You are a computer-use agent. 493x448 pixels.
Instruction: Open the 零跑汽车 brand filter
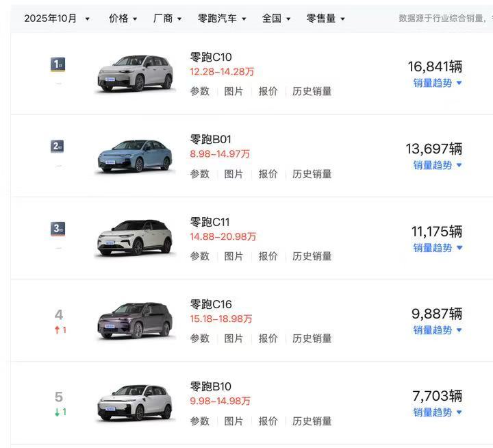(x=222, y=18)
